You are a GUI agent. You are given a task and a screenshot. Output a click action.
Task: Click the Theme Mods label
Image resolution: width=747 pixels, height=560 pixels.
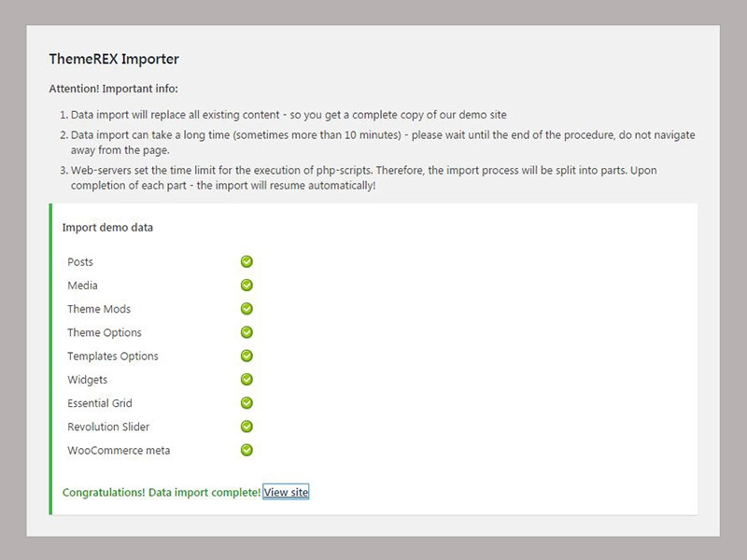99,309
